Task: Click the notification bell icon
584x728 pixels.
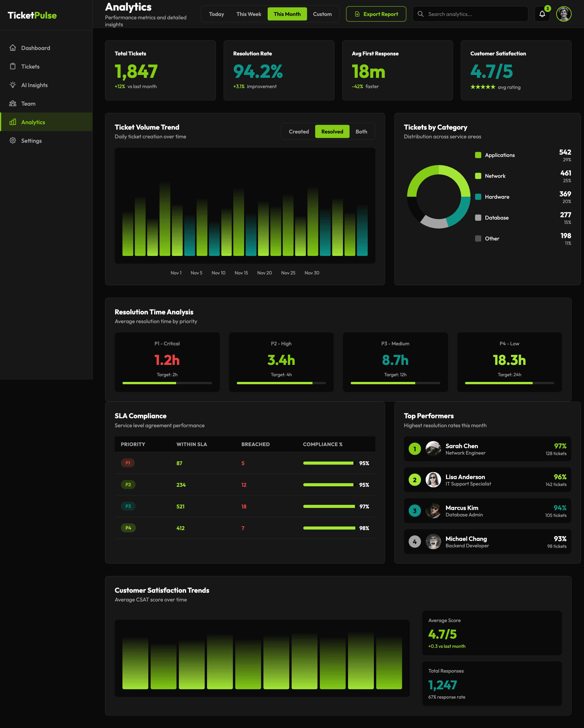Action: click(x=542, y=14)
